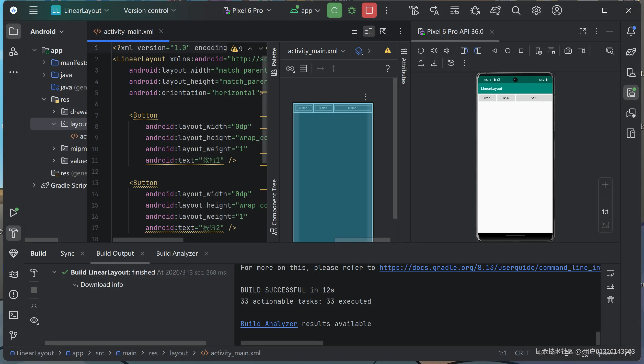Open the Build Analyzer results link
This screenshot has width=644, height=364.
click(x=269, y=324)
